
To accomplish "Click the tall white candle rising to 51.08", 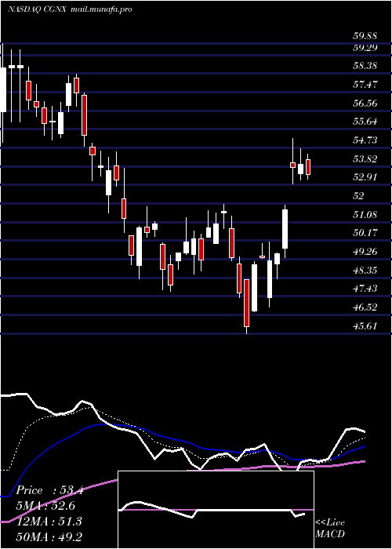I will (x=285, y=229).
